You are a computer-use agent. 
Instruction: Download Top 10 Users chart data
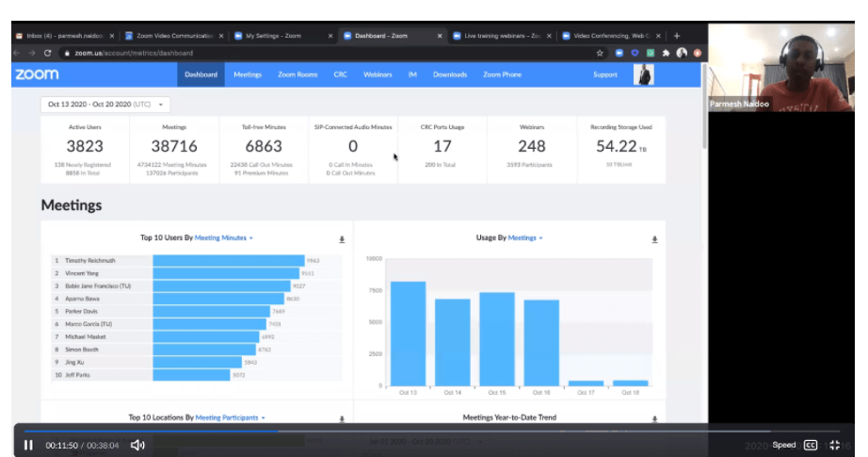pyautogui.click(x=342, y=239)
